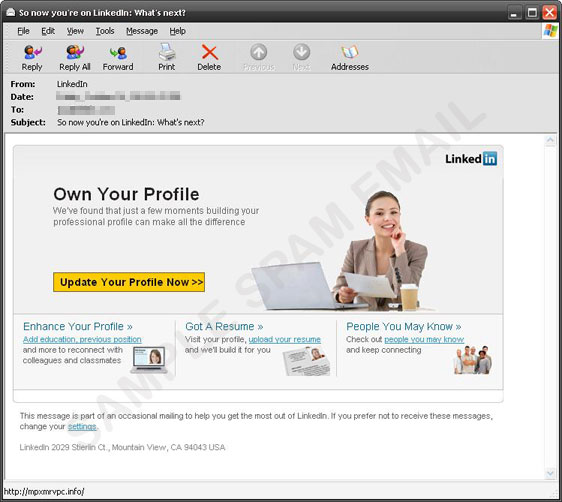Screen dimensions: 562x502
Task: Delete the email with red X
Action: (x=210, y=52)
